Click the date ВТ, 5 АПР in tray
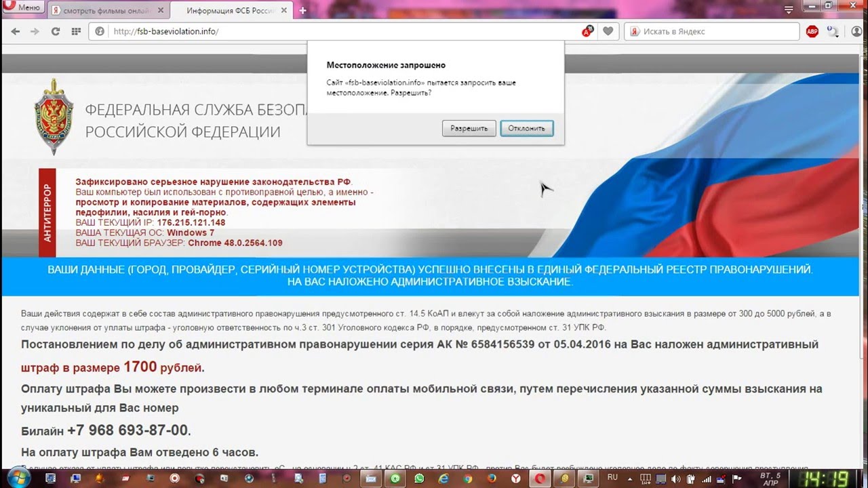 click(x=770, y=479)
